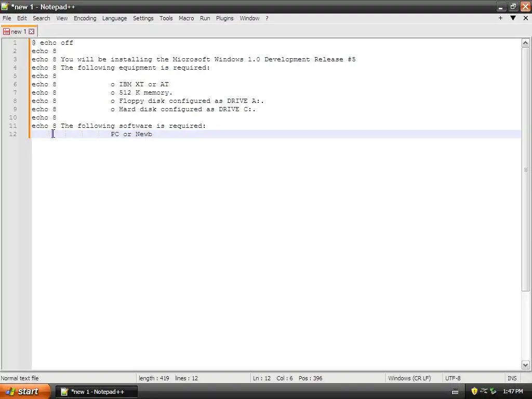Click the plus icon to add a tab
Screen dimensions: 532x399
[x=500, y=18]
